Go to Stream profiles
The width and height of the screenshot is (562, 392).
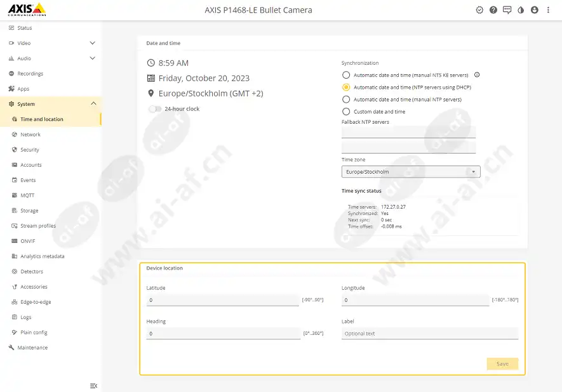point(51,226)
